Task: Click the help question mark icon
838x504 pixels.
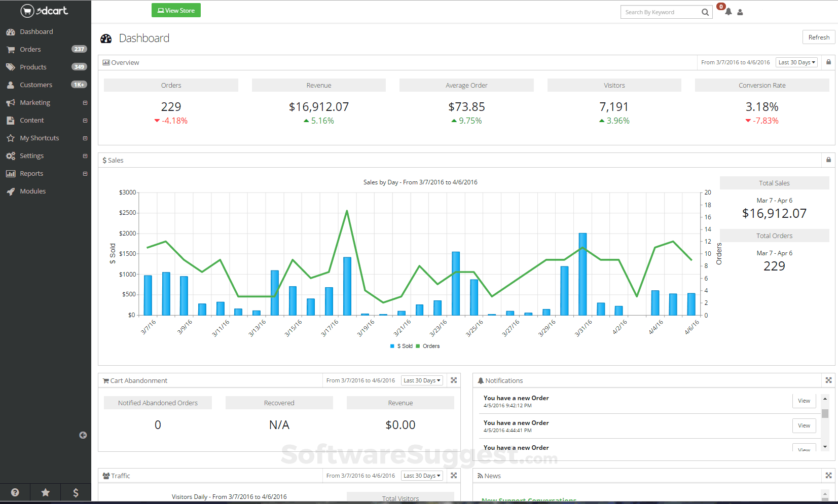Action: point(15,492)
